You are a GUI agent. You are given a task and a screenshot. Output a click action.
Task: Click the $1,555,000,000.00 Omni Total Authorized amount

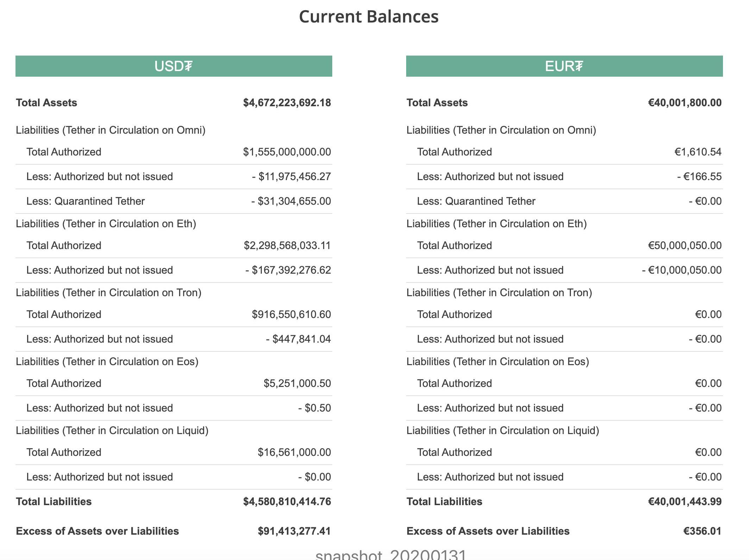tap(287, 152)
